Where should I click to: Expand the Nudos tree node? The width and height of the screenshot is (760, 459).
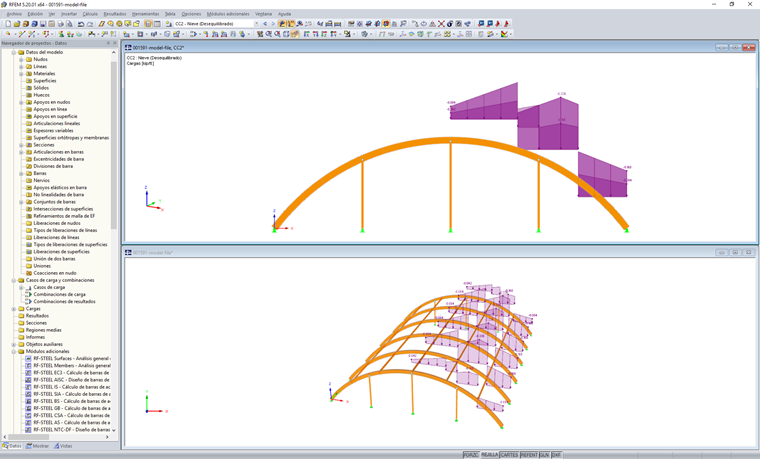tap(21, 59)
